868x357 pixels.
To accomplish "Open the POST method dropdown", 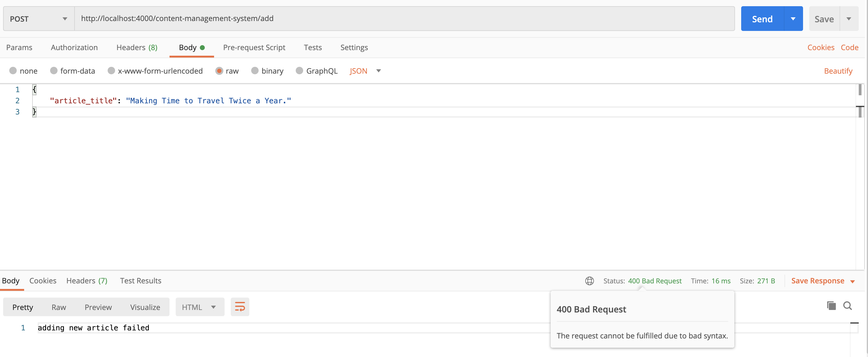I will point(38,19).
